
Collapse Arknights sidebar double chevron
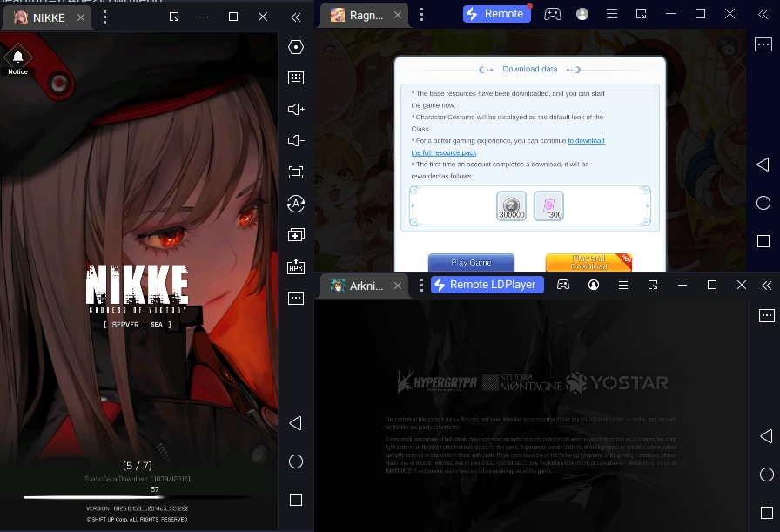[767, 286]
